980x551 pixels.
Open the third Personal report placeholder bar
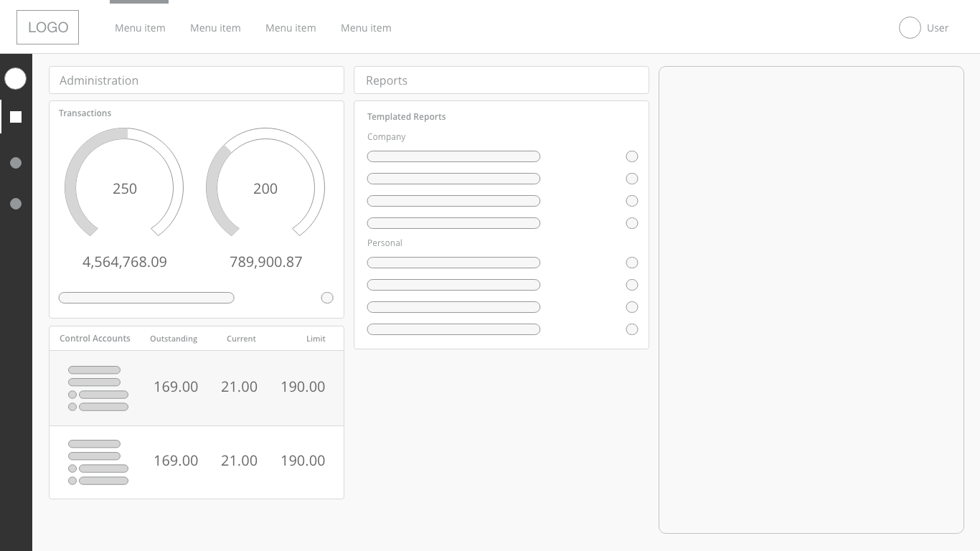pos(453,307)
